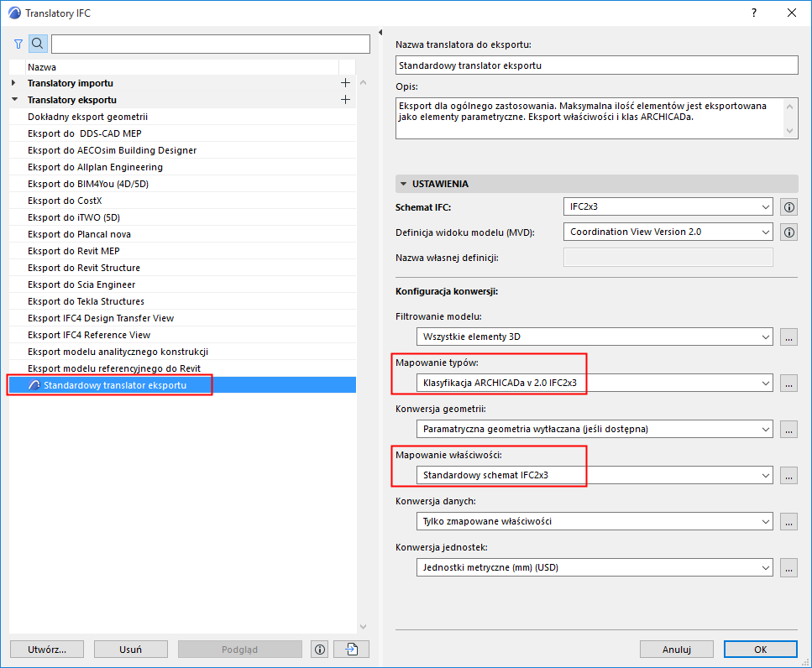Select Eksport do BIM4You (4D/5D)
Image resolution: width=812 pixels, height=668 pixels.
pos(182,184)
